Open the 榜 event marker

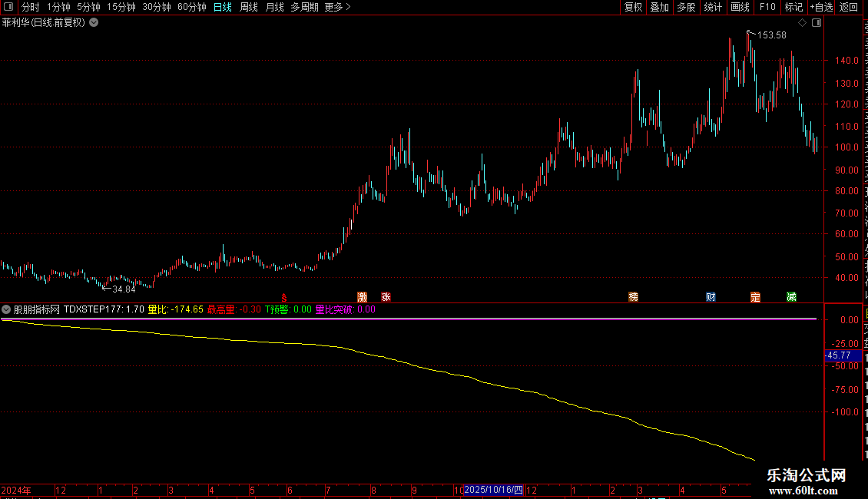[x=633, y=297]
